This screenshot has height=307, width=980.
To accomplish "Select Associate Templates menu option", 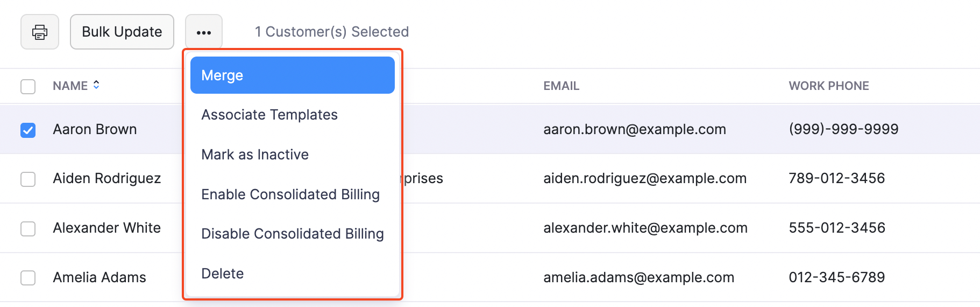I will [269, 115].
